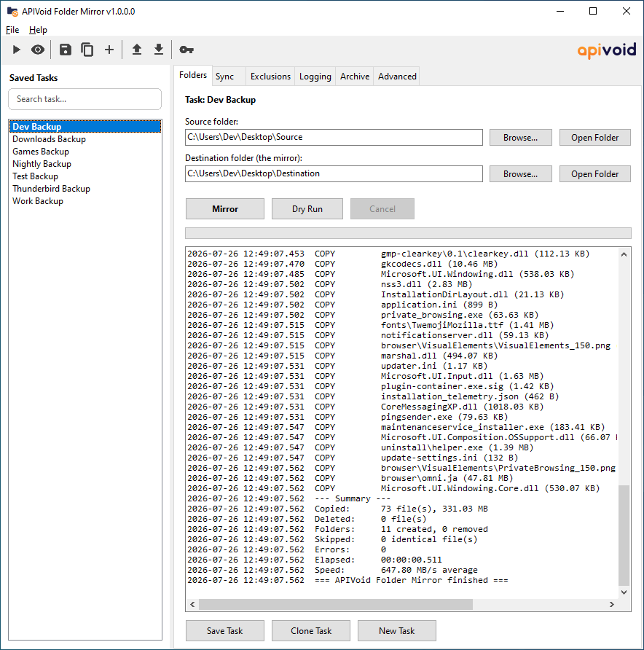
Task: Click the mirror progress bar
Action: pos(408,233)
